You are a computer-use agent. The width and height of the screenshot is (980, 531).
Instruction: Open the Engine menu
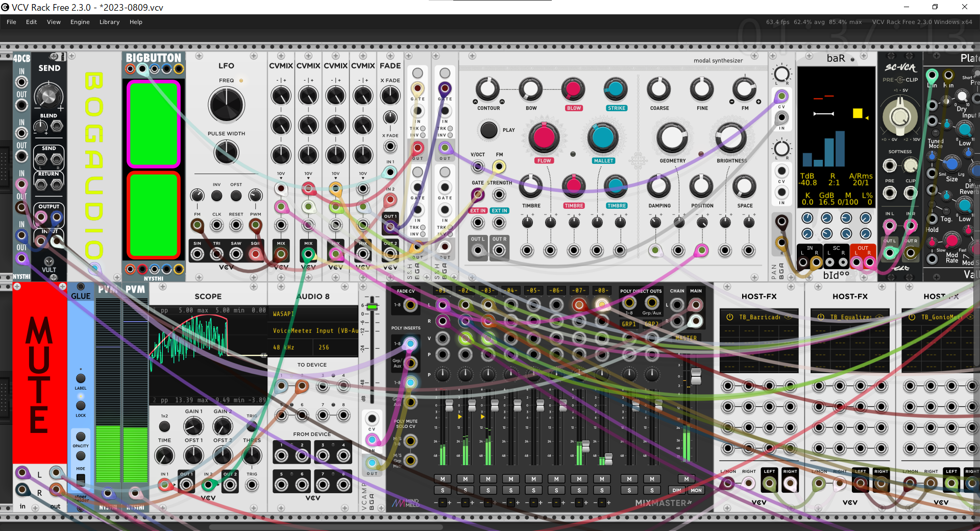pos(80,22)
